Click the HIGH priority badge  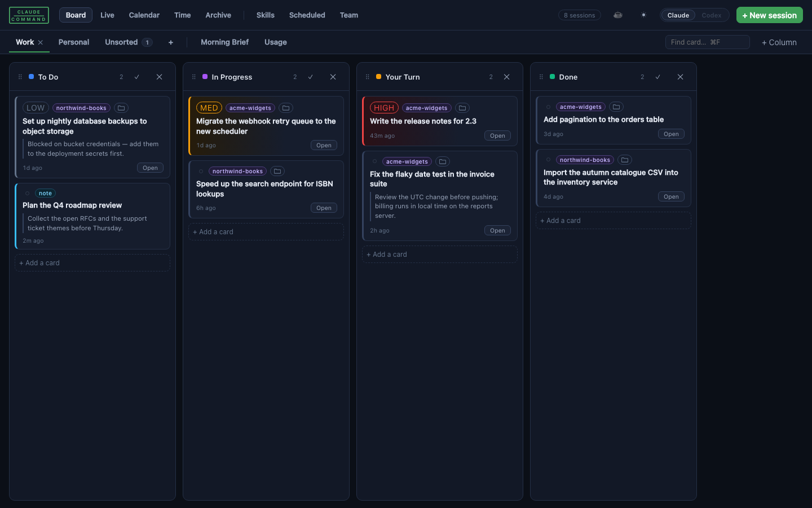[384, 108]
